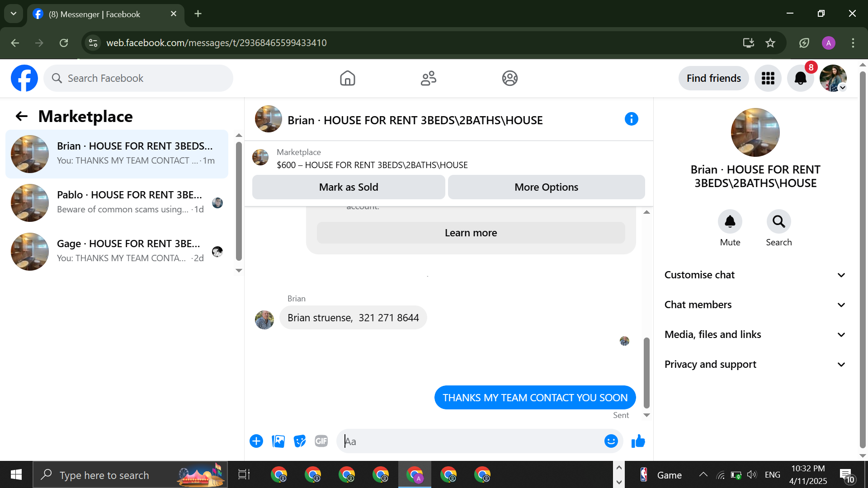Screen dimensions: 868x488
Task: Open the taskbar clock showing 10:32 PM
Action: point(808,474)
